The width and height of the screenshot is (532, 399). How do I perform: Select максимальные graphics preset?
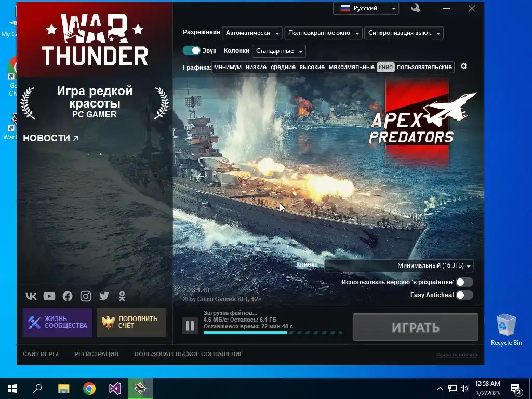pos(352,67)
